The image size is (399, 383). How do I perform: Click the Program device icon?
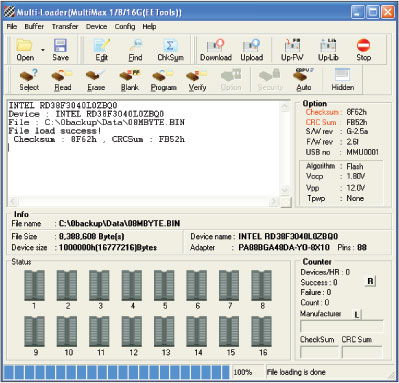point(163,80)
